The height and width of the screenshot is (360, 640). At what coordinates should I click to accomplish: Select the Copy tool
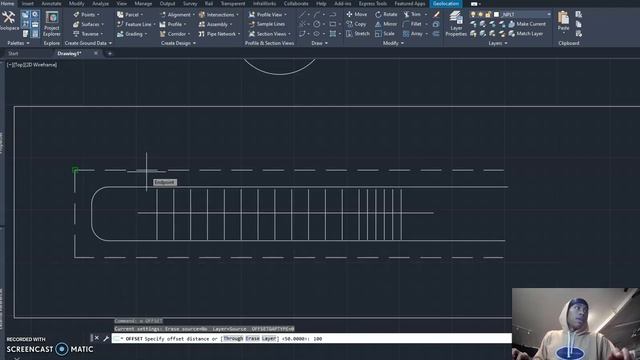(356, 24)
